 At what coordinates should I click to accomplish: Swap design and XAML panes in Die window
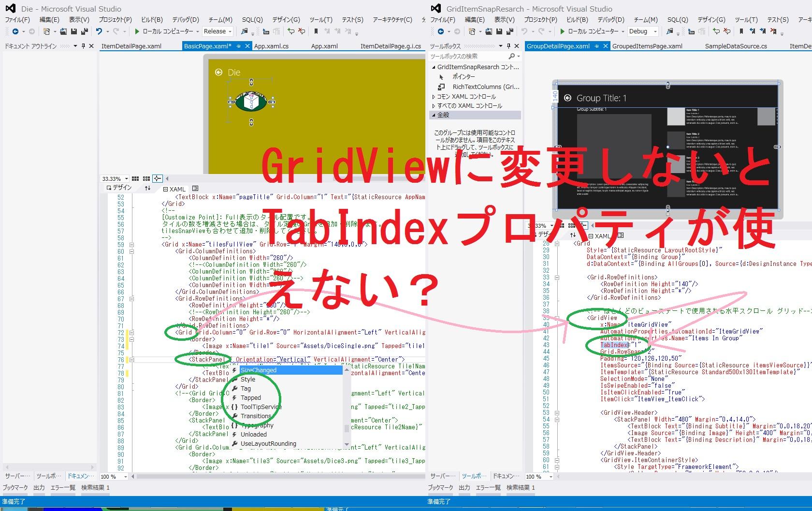tap(147, 188)
